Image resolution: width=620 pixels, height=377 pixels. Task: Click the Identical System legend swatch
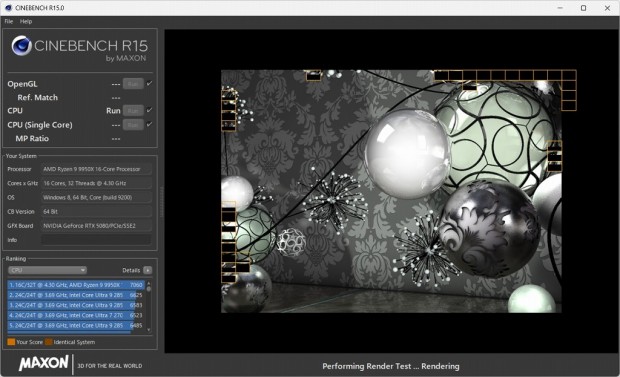pyautogui.click(x=48, y=342)
